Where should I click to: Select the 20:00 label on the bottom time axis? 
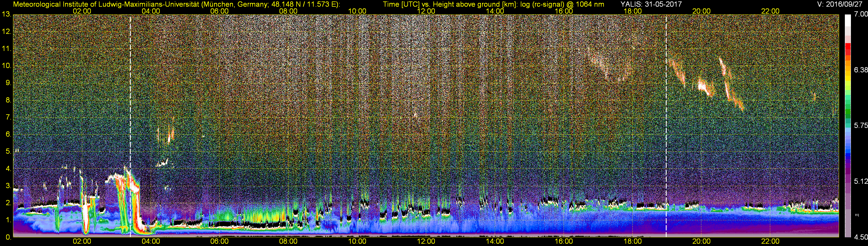(x=702, y=241)
